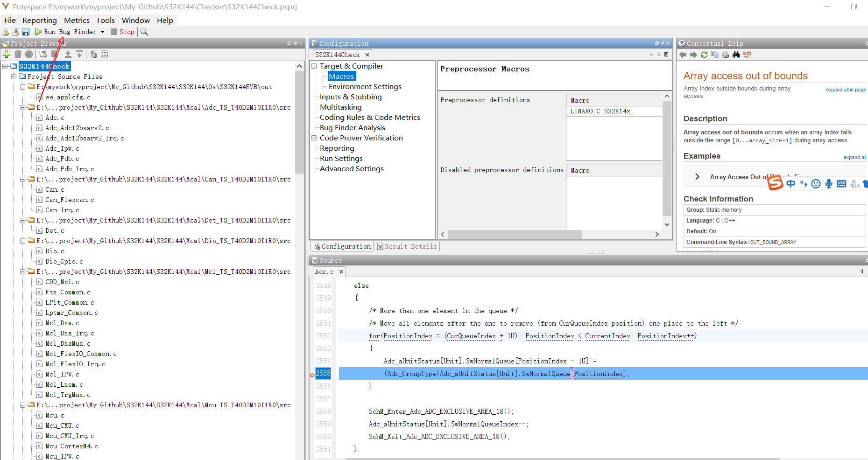Click the _LINARO_C_S32K14x_ macro field

tap(614, 111)
